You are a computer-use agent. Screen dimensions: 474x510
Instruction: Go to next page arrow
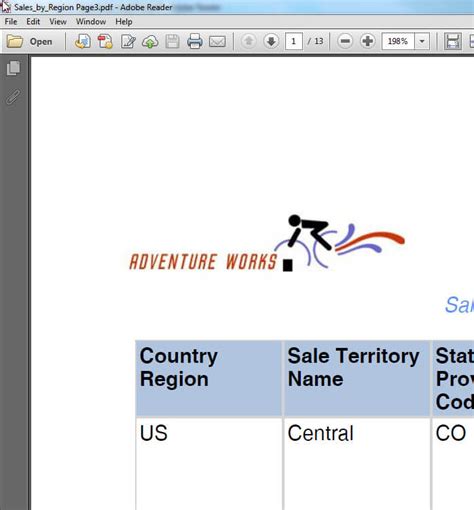pos(271,41)
